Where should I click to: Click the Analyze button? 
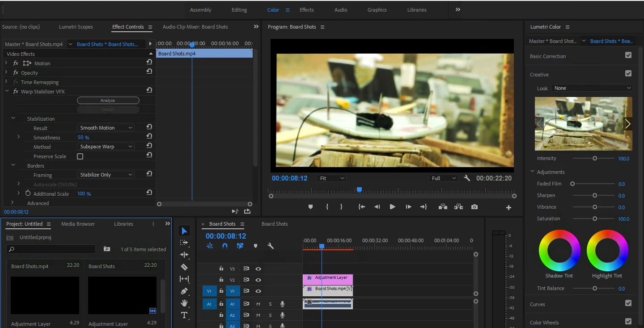(x=108, y=101)
